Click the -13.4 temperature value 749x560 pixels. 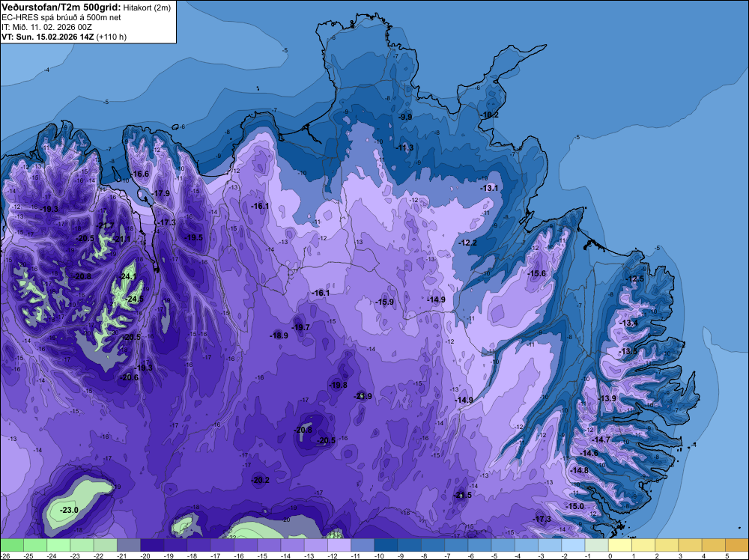point(628,323)
